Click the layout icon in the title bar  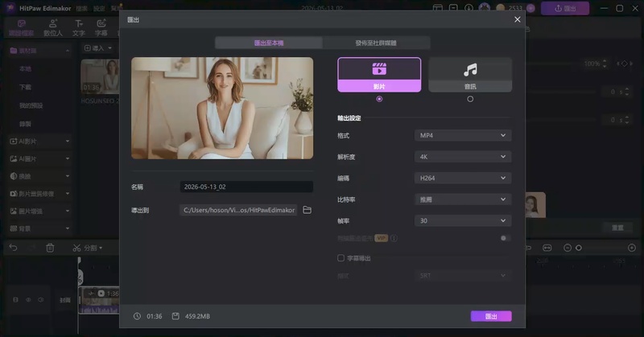(x=438, y=8)
